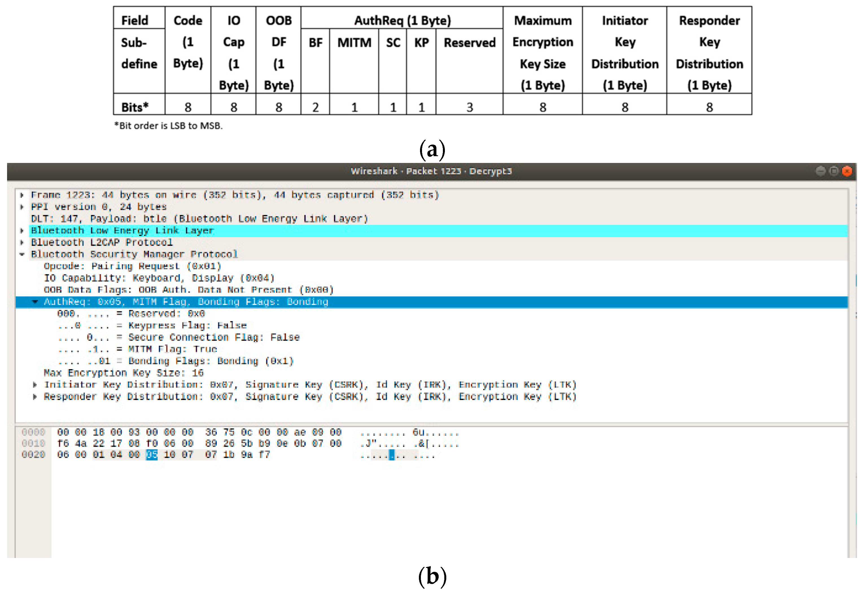This screenshot has width=868, height=593.
Task: Click hex offset 0010 row label
Action: click(x=33, y=444)
